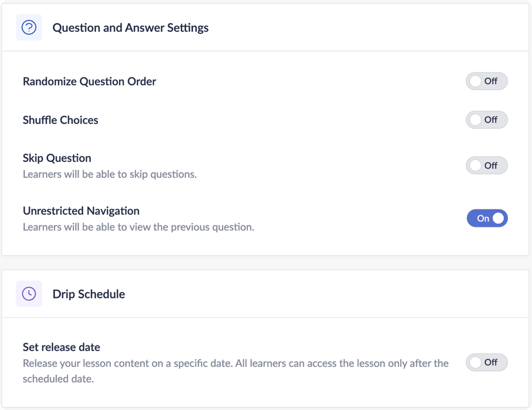Click the skip questions description text
Viewport: 532px width, 410px height.
pyautogui.click(x=110, y=174)
